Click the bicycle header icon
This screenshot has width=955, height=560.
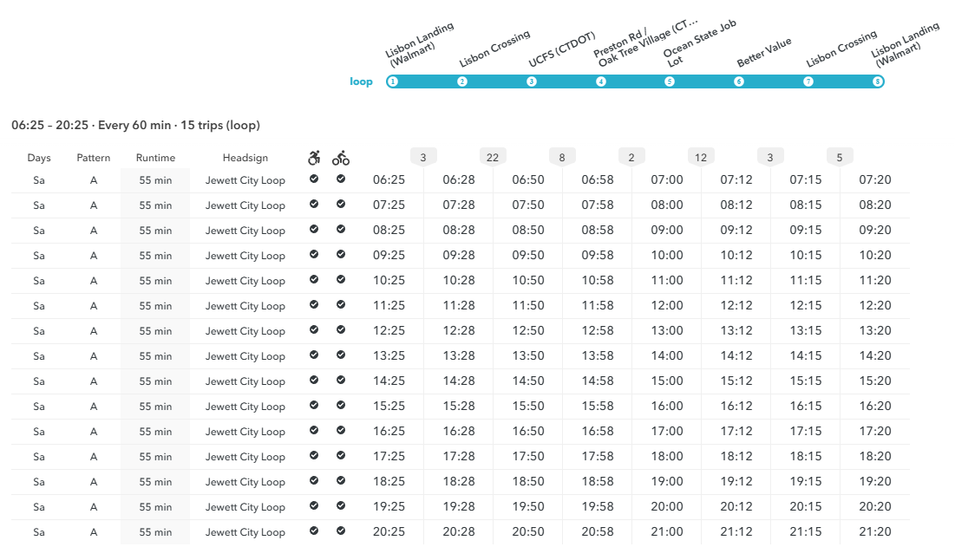pos(341,158)
